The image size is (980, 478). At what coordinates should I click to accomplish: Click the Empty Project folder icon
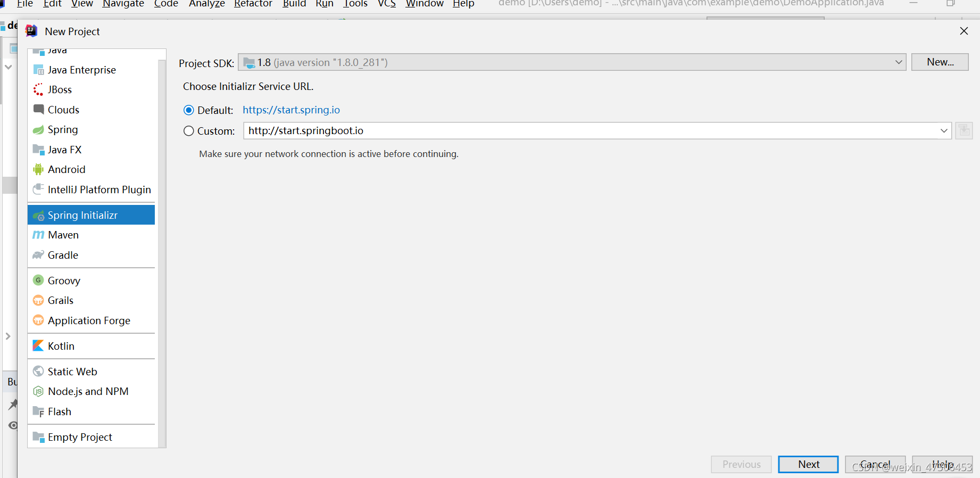tap(38, 437)
